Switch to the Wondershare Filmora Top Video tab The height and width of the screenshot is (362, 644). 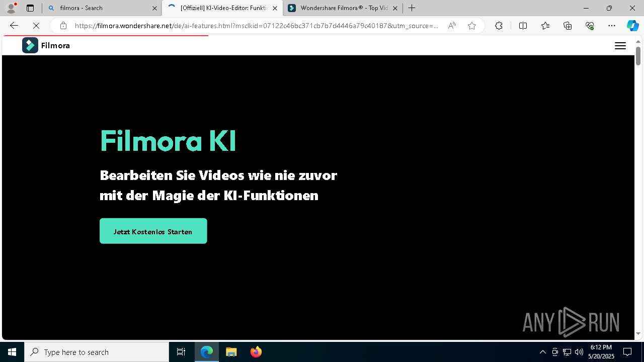(x=344, y=8)
